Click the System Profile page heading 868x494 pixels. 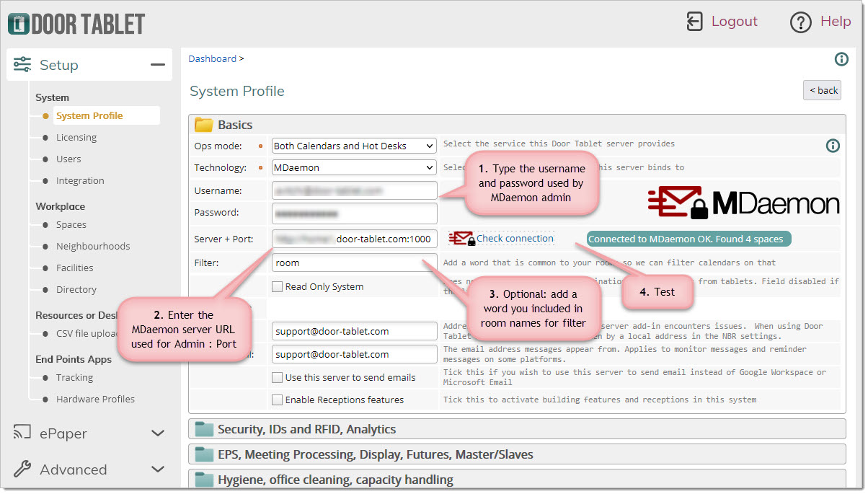pyautogui.click(x=237, y=91)
